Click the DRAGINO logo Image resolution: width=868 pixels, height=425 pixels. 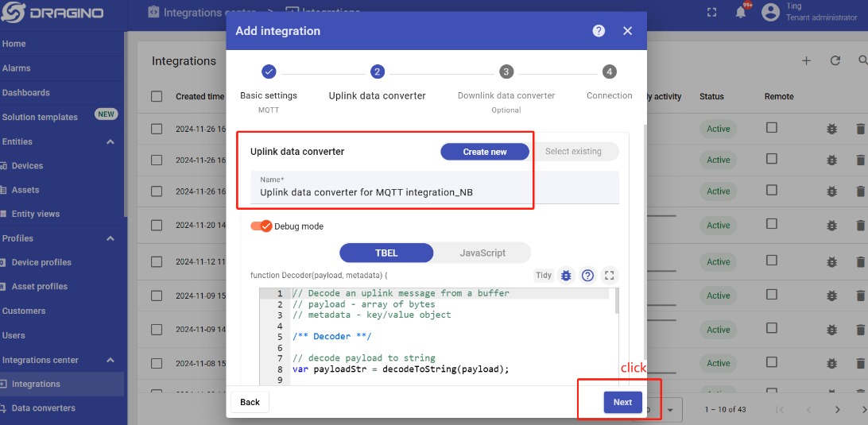click(x=52, y=13)
